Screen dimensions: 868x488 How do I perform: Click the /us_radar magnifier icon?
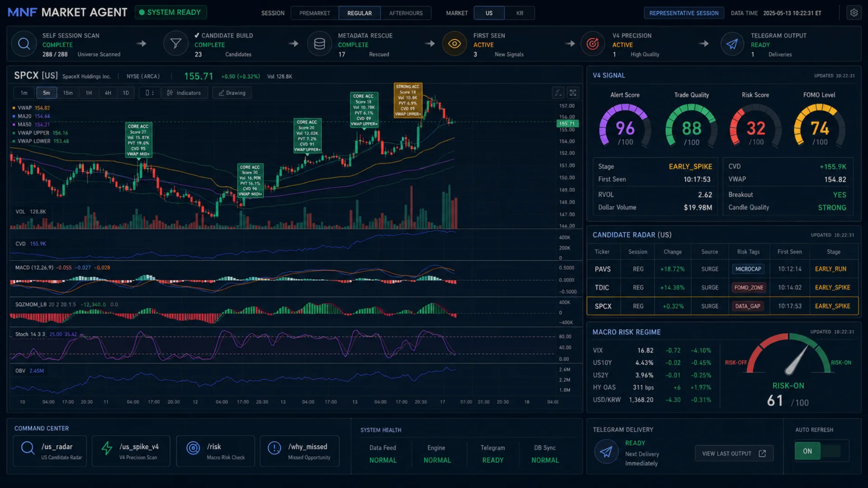[x=28, y=448]
